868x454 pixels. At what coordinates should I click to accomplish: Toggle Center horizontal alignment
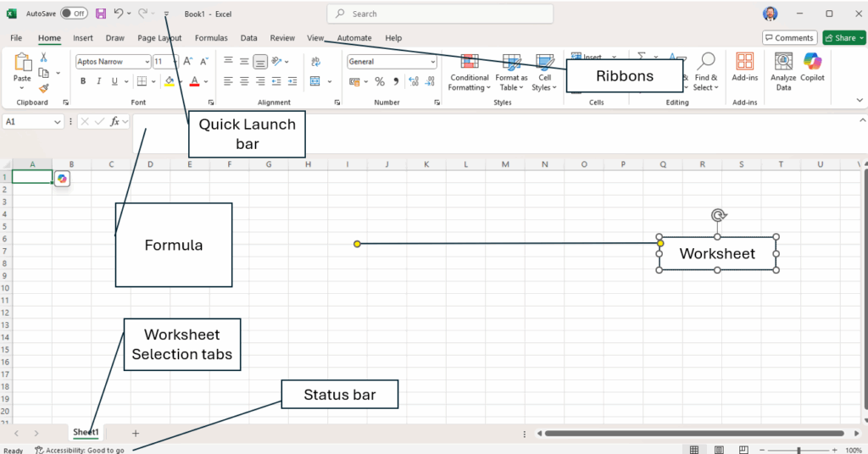point(244,81)
